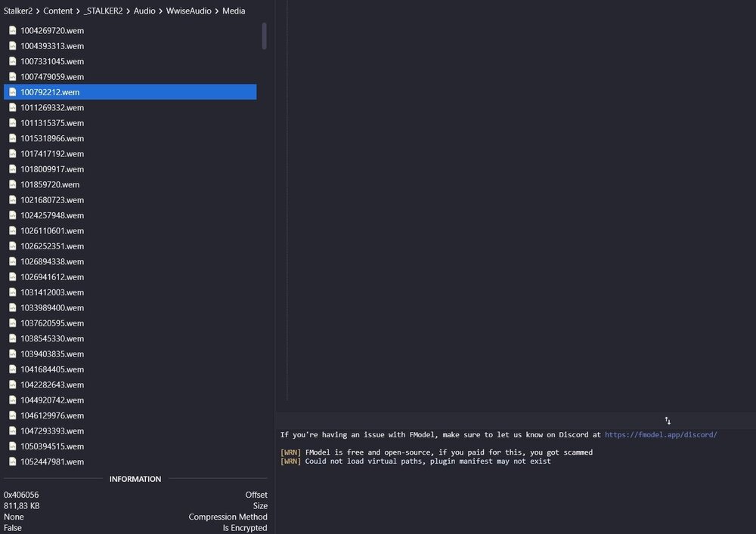Viewport: 756px width, 534px height.
Task: Select the highlighted 100792212.wem file
Action: pos(50,92)
